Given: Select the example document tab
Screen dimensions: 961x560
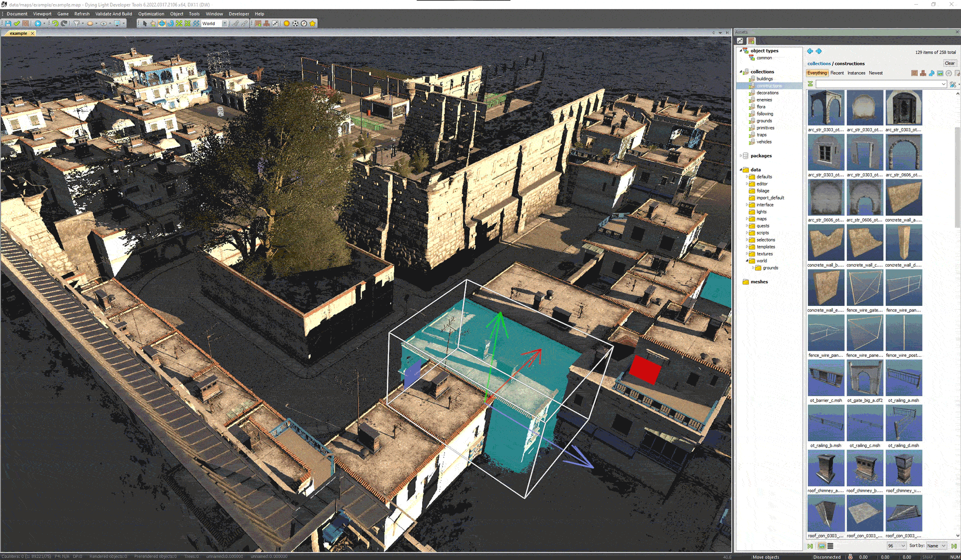Looking at the screenshot, I should [x=18, y=33].
